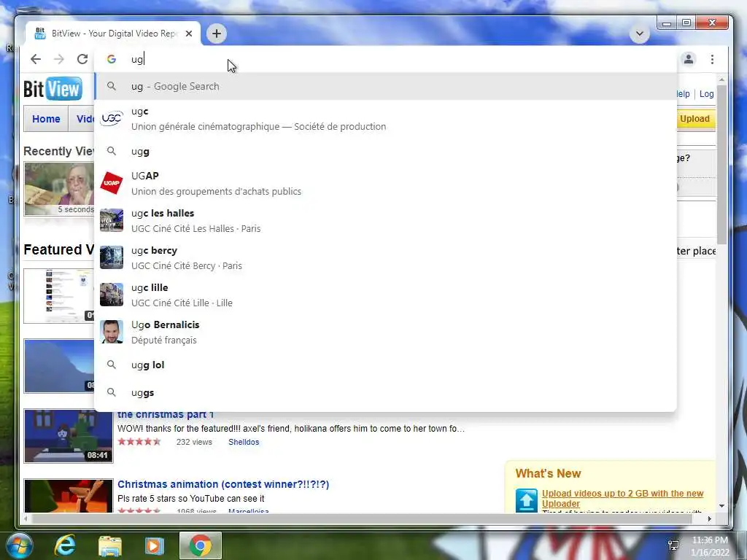Open Windows Explorer folder in taskbar

(110, 545)
